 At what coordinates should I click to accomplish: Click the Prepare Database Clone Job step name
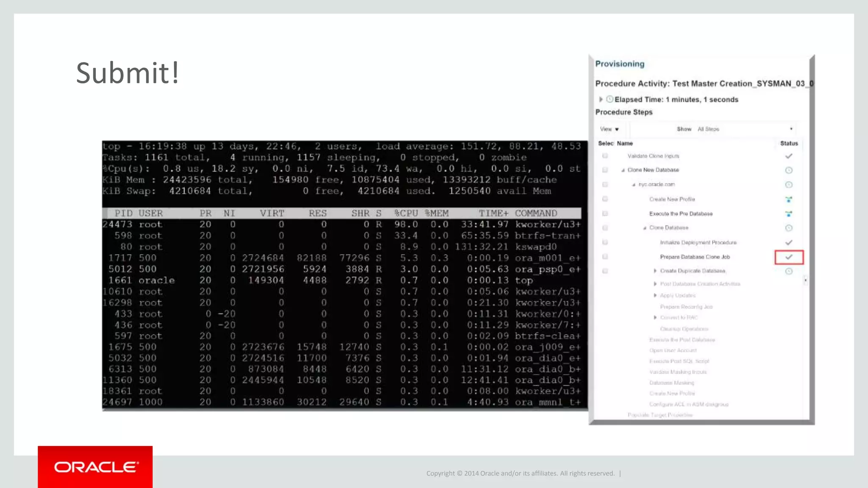695,257
